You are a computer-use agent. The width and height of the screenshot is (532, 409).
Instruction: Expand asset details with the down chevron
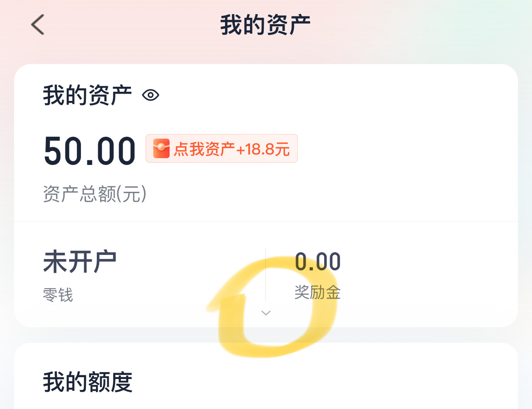pyautogui.click(x=266, y=313)
